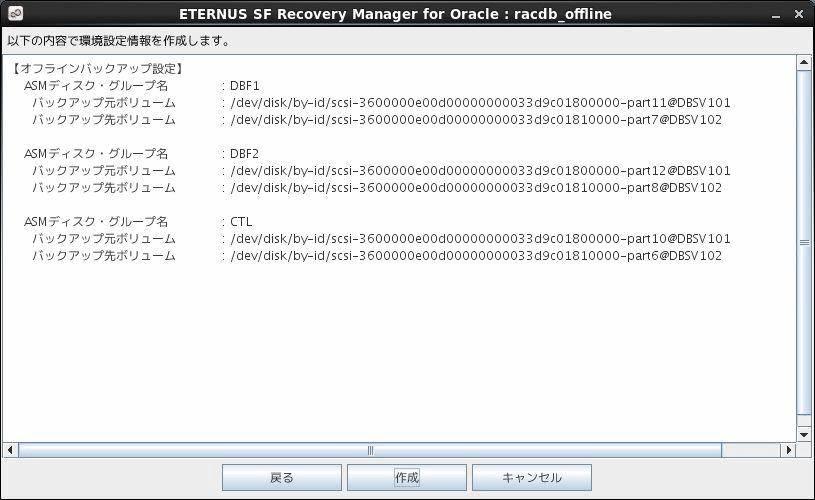Select the part12@DBSV101 source volume path
Viewport: 815px width, 500px height.
(x=480, y=171)
